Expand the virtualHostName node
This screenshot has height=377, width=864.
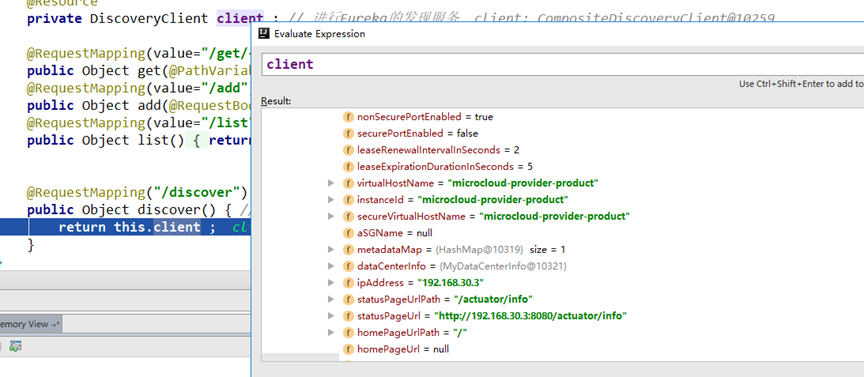(x=331, y=183)
